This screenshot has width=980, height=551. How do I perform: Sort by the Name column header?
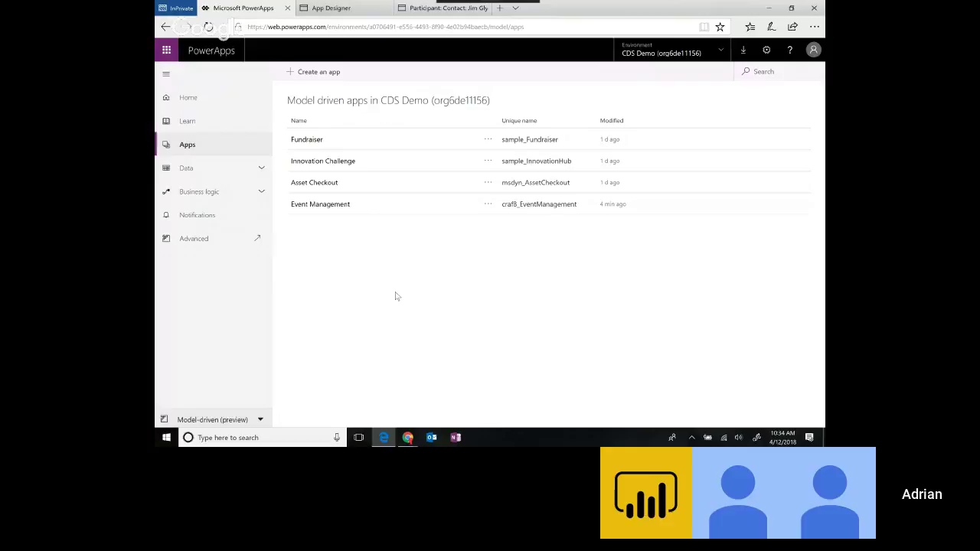299,120
